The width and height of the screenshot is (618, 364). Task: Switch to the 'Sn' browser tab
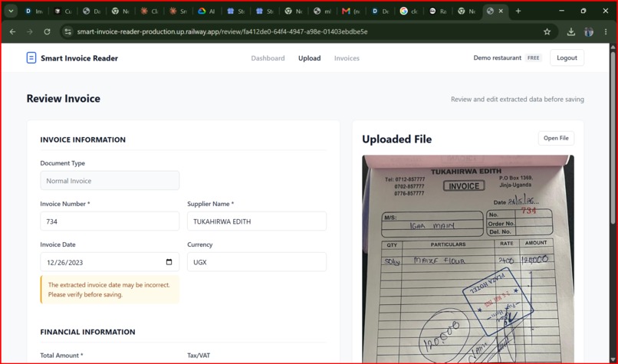tap(178, 11)
